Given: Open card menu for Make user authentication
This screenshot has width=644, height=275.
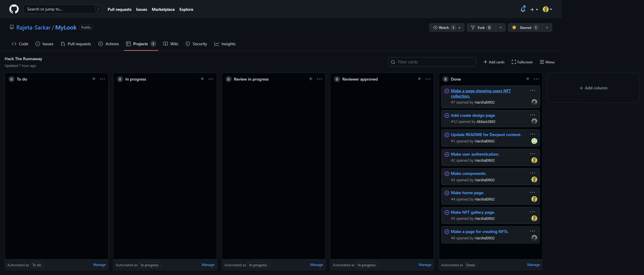Looking at the screenshot, I should click(x=533, y=154).
